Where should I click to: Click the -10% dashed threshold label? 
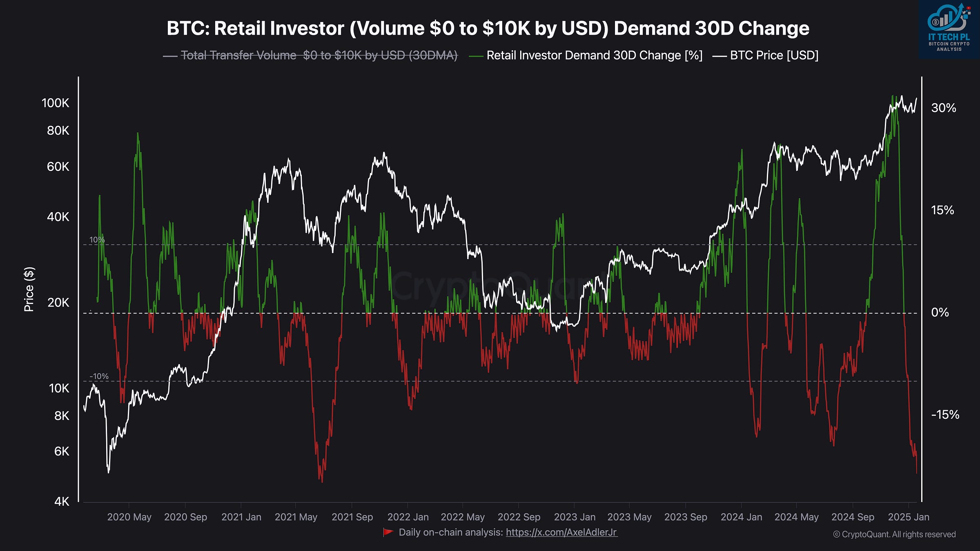(x=99, y=376)
